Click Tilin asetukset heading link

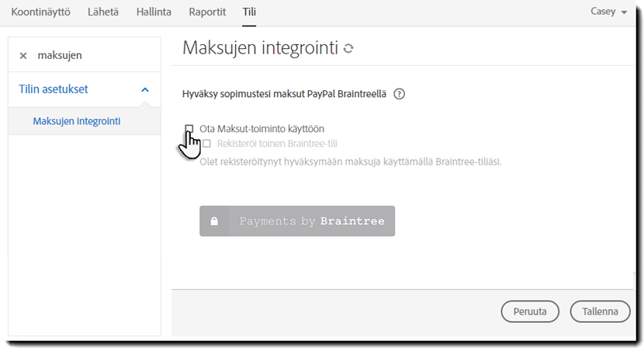point(54,89)
